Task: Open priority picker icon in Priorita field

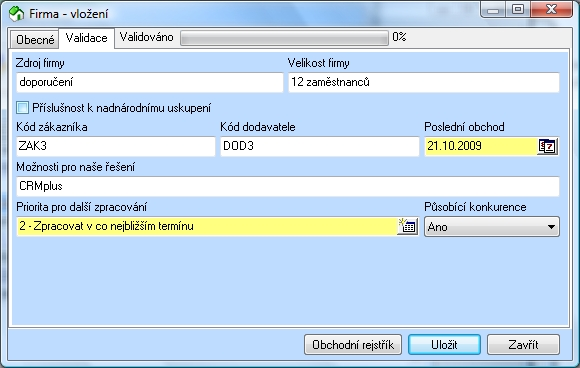Action: (x=408, y=226)
